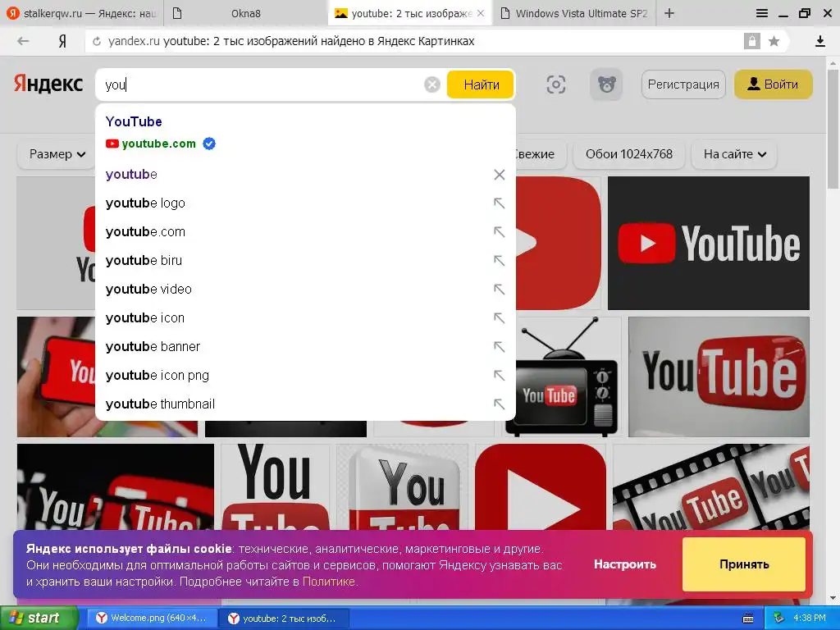
Task: Fill query with 'youtube thumbnail' arrow icon
Action: click(x=500, y=404)
